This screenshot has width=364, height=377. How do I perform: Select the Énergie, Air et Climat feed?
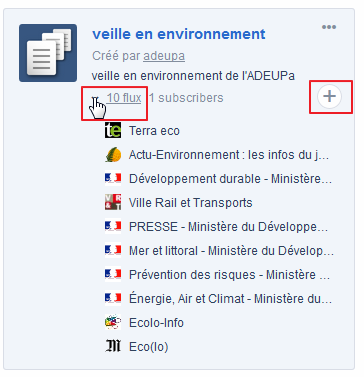coord(230,299)
